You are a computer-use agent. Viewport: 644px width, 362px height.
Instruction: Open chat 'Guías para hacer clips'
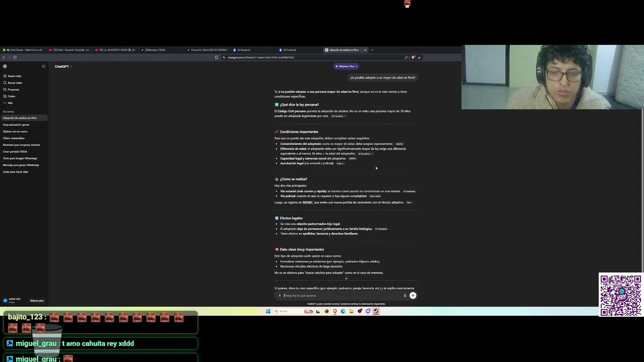click(24, 172)
